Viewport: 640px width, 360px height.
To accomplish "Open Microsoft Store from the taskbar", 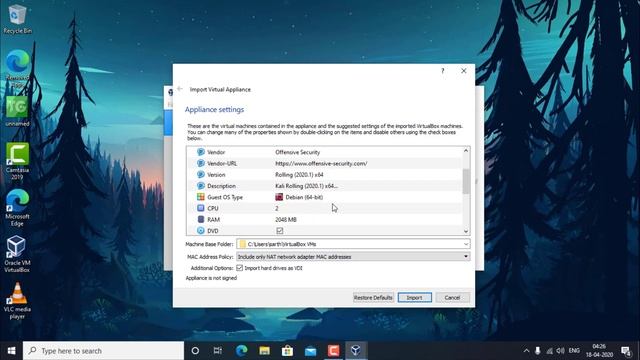I will click(287, 351).
